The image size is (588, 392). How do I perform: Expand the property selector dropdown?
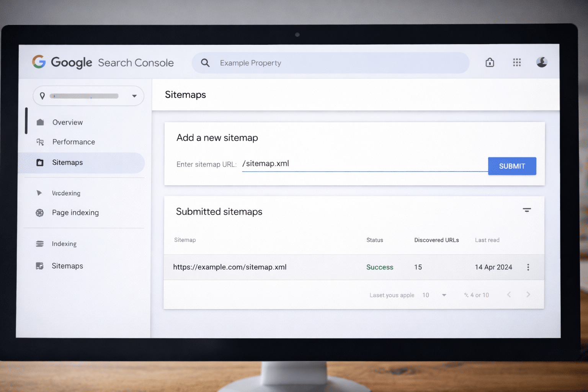click(134, 96)
